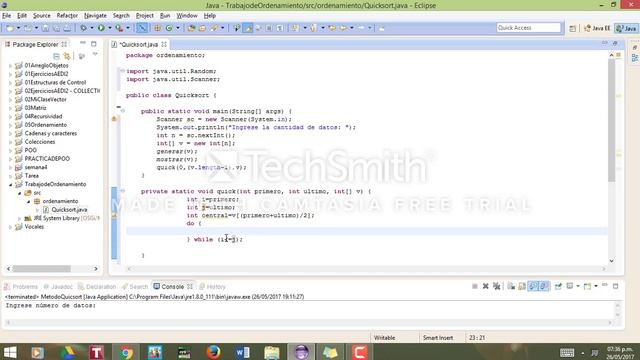Click the New Java Class toolbar icon
Image resolution: width=640 pixels, height=360 pixels.
click(169, 28)
